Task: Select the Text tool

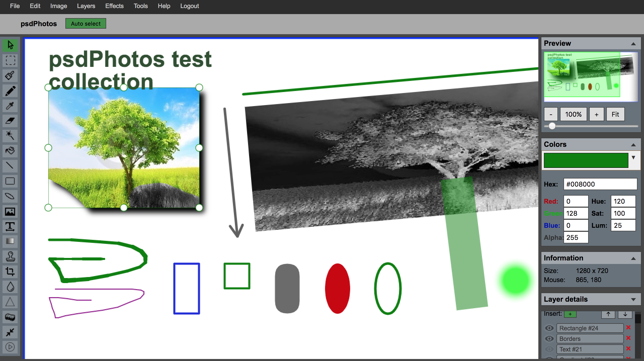Action: (10, 226)
